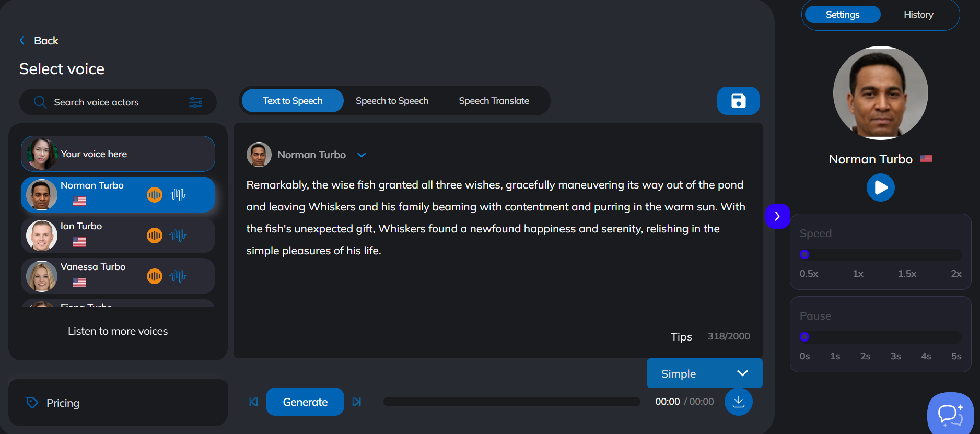
Task: Switch to the Speech to Speech tab
Action: coord(392,101)
